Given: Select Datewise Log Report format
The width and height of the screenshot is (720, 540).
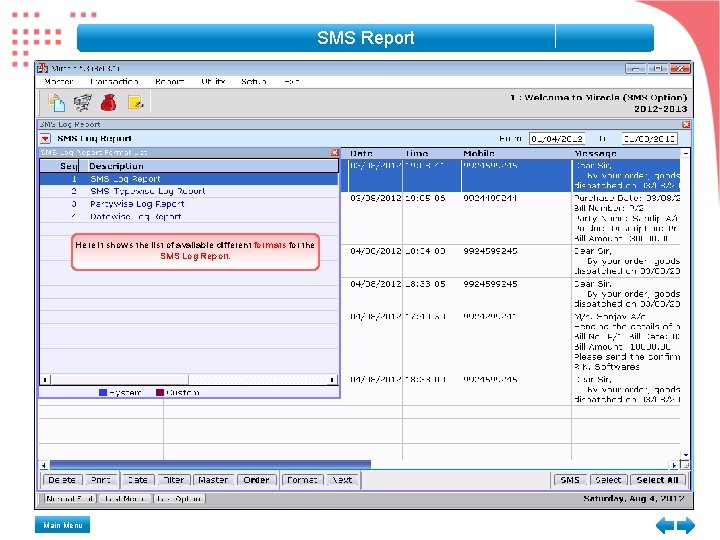Looking at the screenshot, I should point(189,216).
